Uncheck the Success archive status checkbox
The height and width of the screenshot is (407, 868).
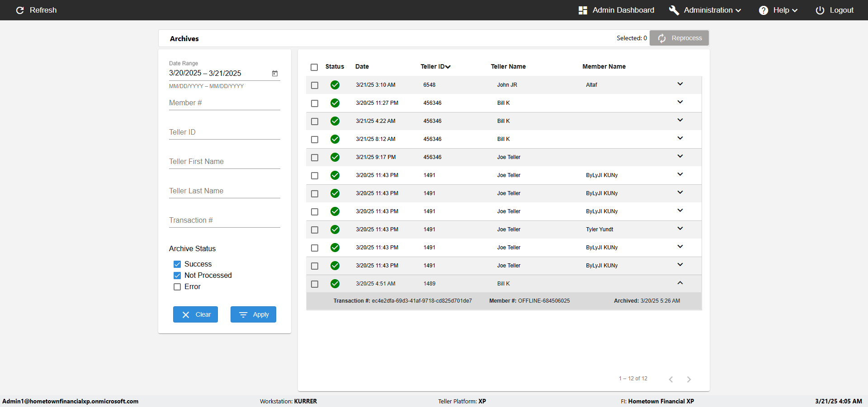177,264
